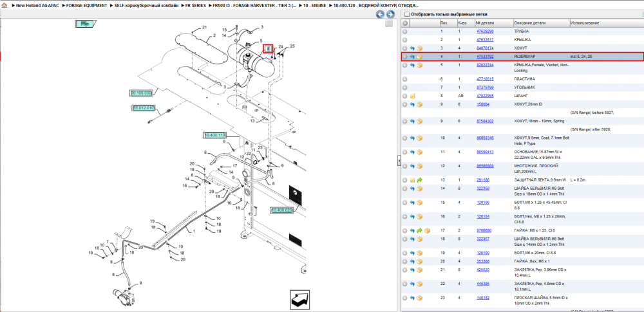Image resolution: width=644 pixels, height=312 pixels.
Task: Toggle 'Отобразить только выбранные метки' checkbox
Action: 406,14
